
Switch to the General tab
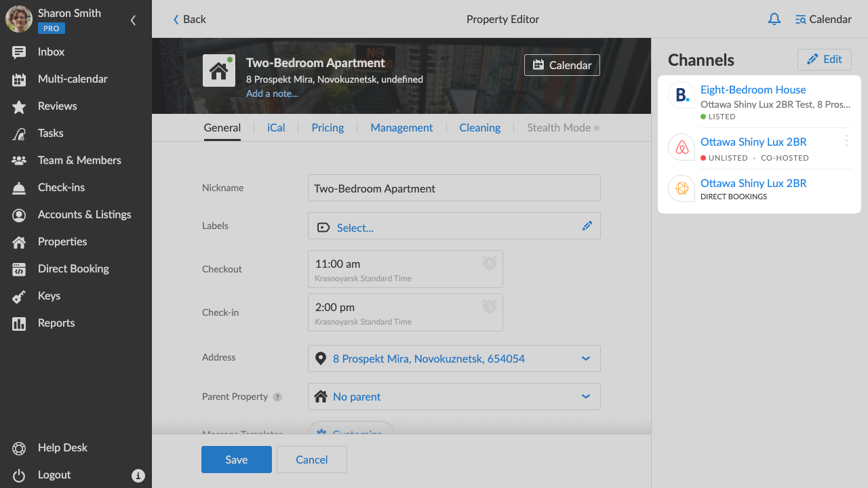[222, 127]
